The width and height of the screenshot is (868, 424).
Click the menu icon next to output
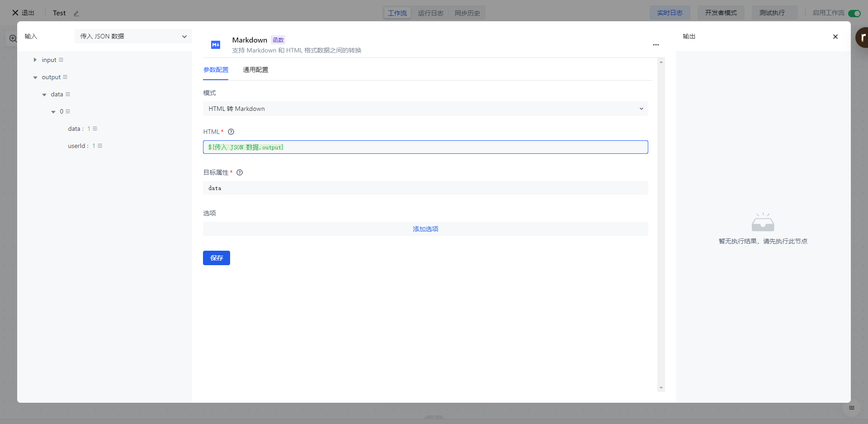[x=65, y=77]
